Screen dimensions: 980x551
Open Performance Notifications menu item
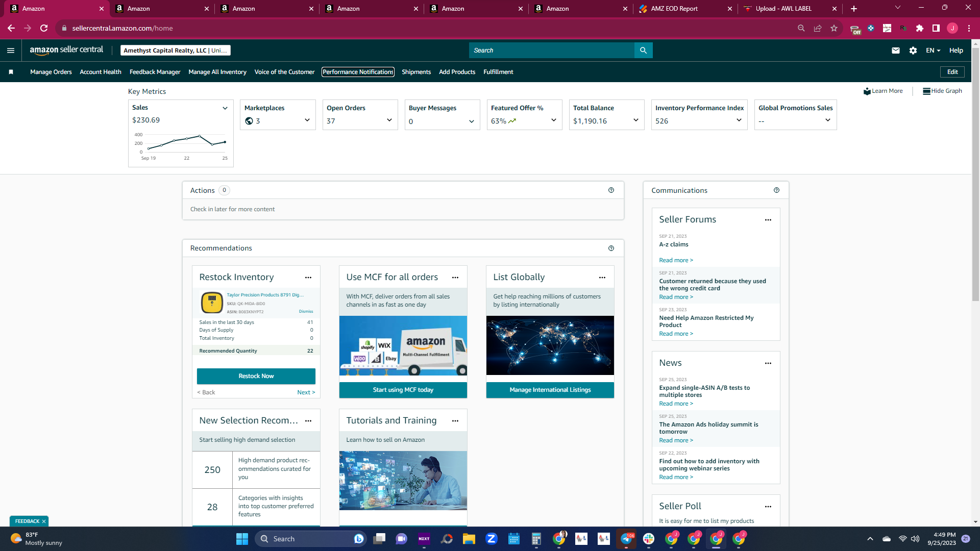point(358,72)
